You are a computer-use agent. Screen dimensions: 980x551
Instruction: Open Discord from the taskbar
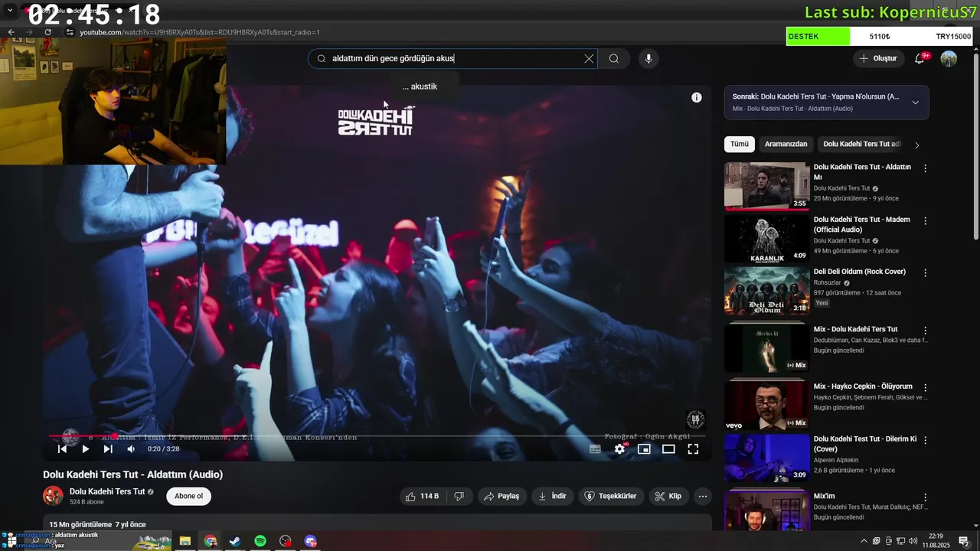coord(310,541)
